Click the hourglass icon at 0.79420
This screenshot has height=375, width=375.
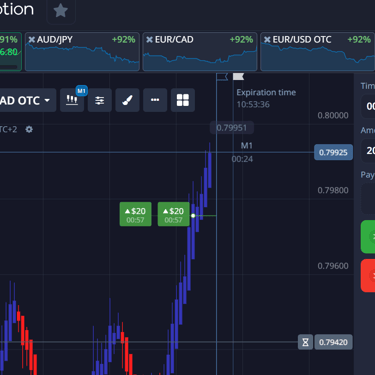click(305, 342)
